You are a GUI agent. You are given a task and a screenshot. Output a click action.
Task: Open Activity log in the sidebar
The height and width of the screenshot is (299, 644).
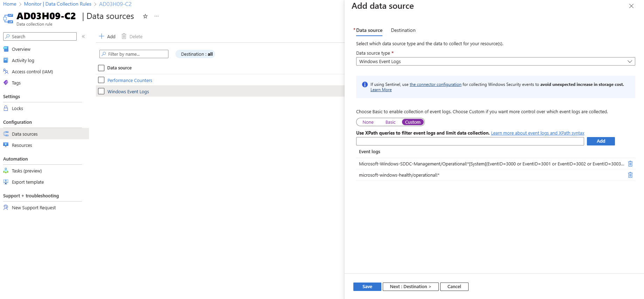coord(23,60)
